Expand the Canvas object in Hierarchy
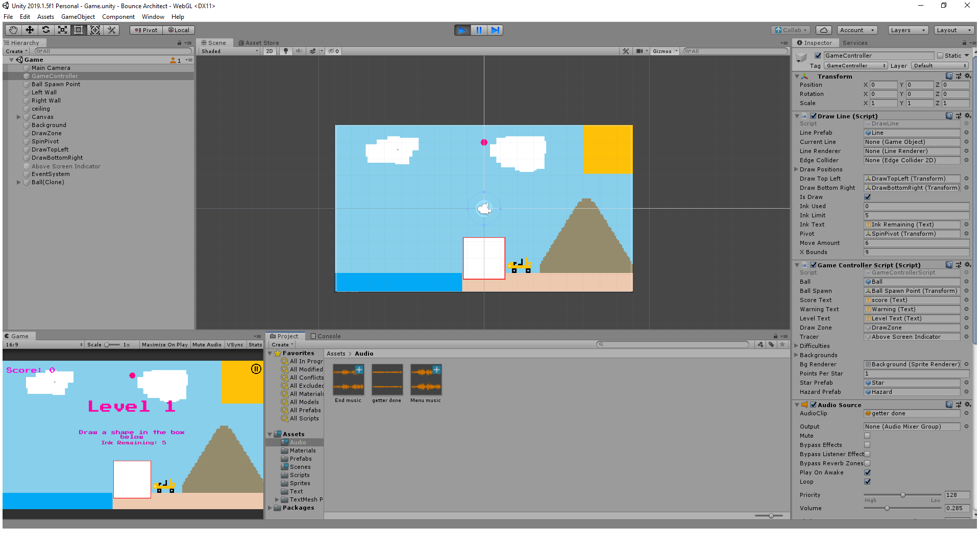Screen dimensions: 980x551 click(19, 117)
